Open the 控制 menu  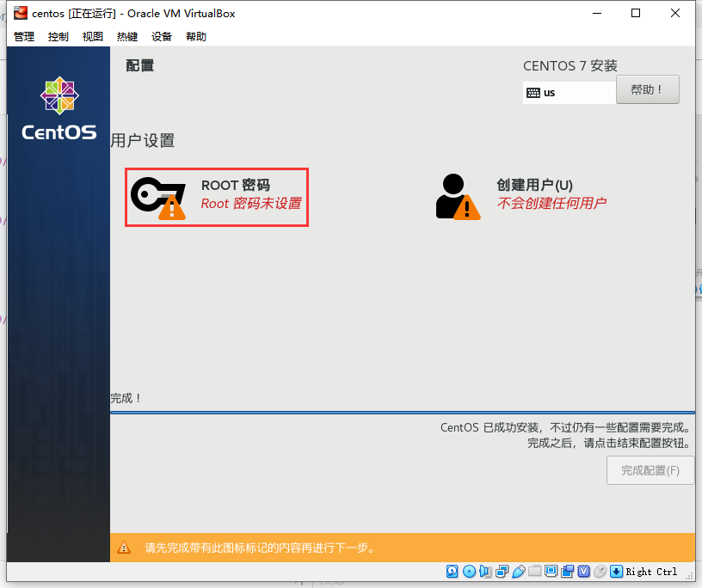pos(58,37)
